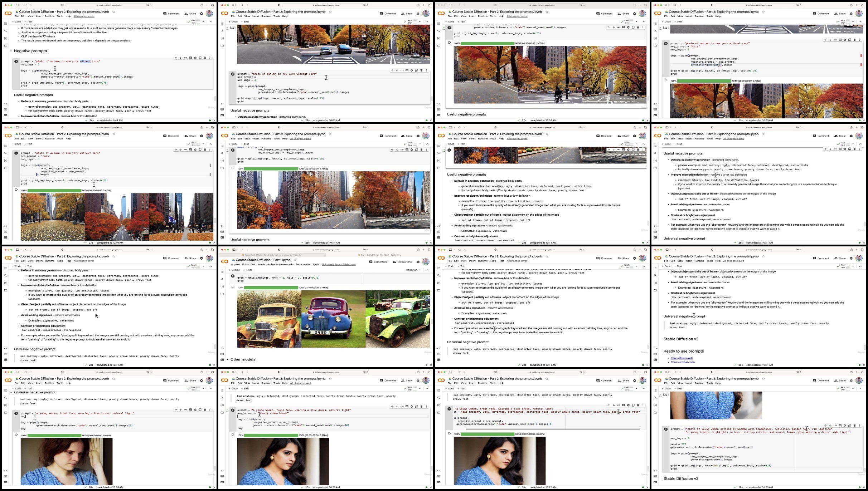Open the Files pane in the 9:44 AM panel
This screenshot has height=491, width=868.
(x=5, y=46)
